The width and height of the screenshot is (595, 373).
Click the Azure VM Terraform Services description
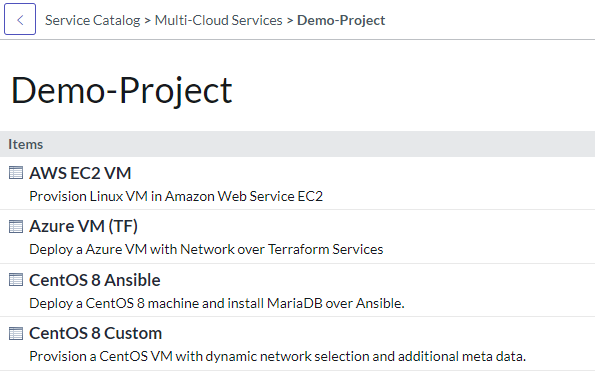[x=206, y=249]
